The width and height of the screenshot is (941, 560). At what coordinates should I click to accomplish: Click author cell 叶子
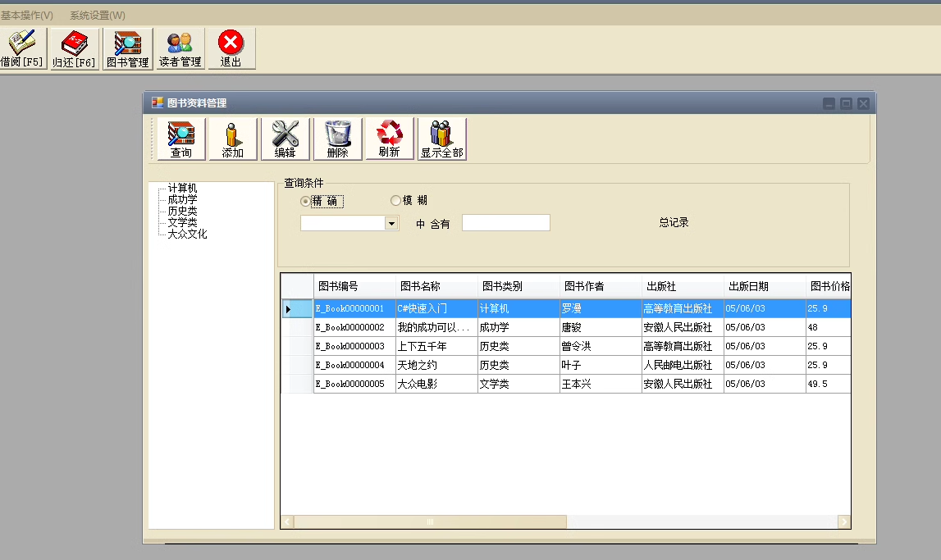click(601, 365)
